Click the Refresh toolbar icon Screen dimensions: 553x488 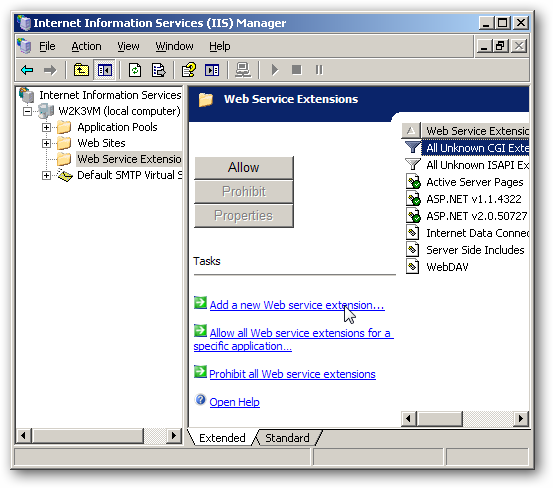coord(134,70)
